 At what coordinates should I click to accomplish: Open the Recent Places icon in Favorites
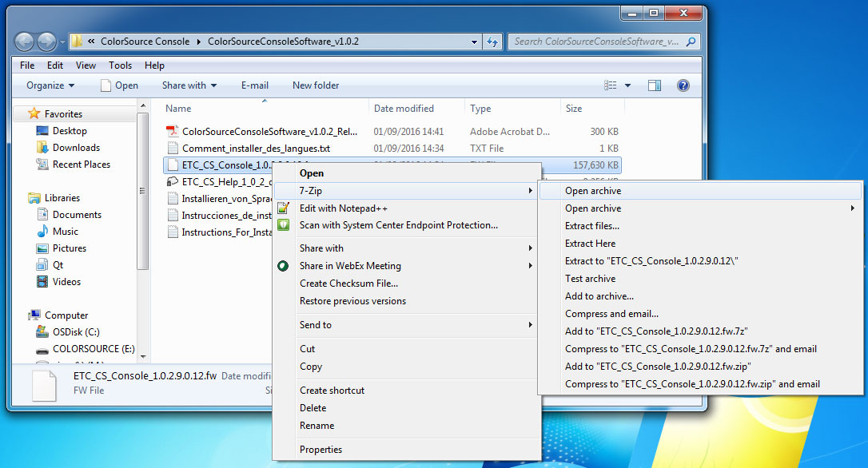(x=42, y=165)
